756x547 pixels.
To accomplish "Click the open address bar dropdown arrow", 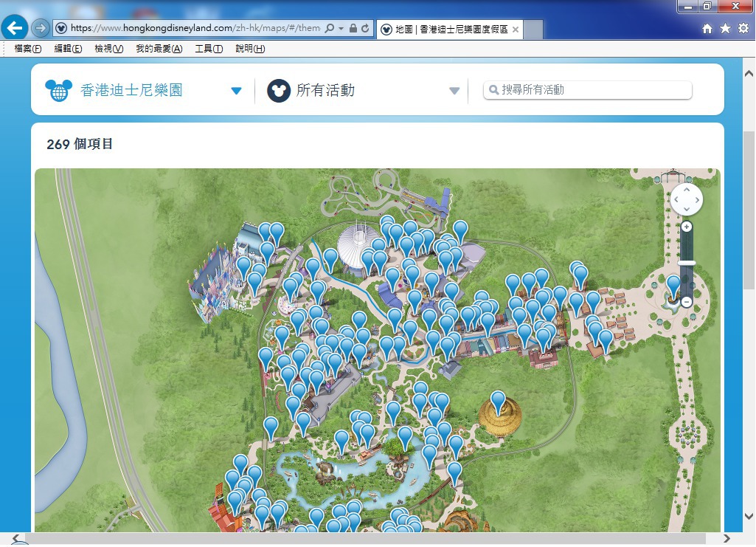I will [341, 29].
